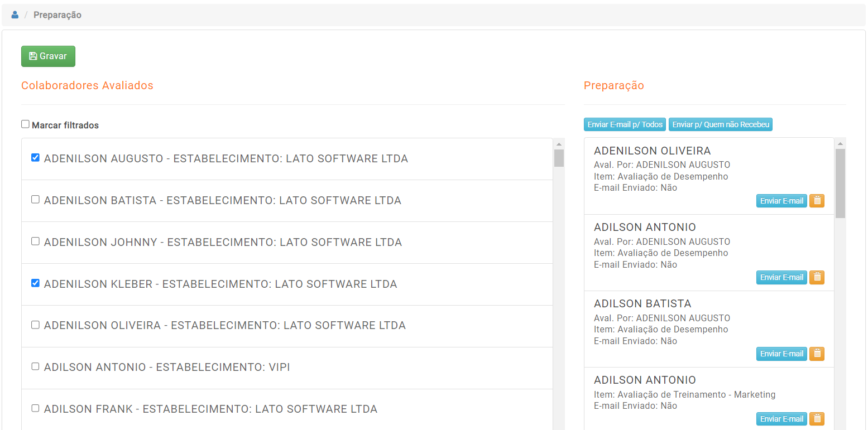Check ADENILSON BATISTA checkbox
Screen dimensions: 868x430
pyautogui.click(x=35, y=199)
